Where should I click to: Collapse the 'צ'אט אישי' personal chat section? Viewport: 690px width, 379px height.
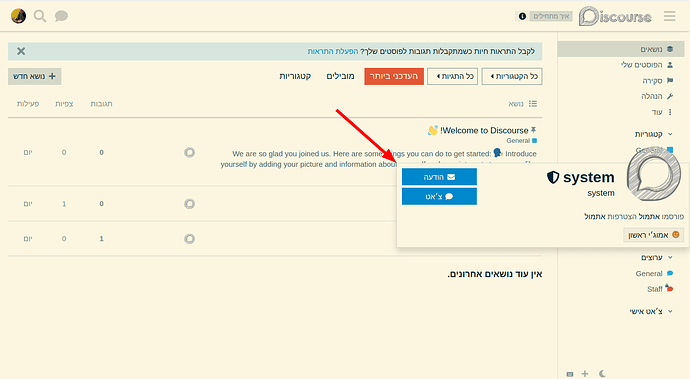[x=651, y=311]
